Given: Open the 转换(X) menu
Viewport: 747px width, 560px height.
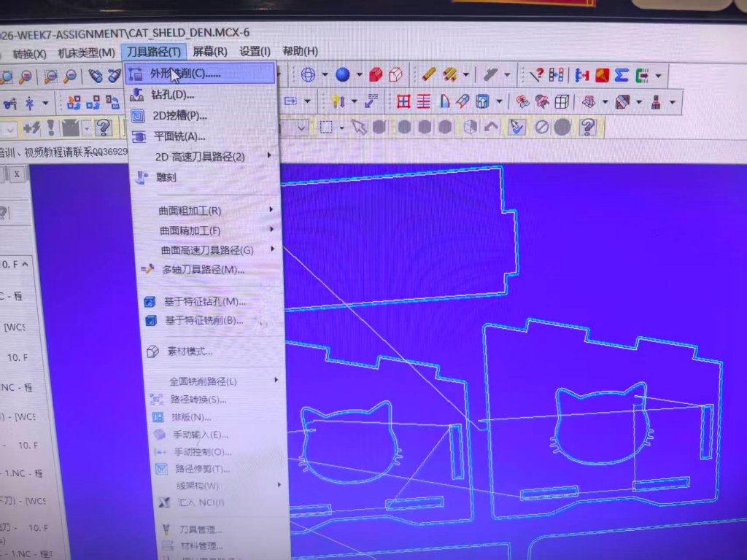Looking at the screenshot, I should tap(29, 54).
